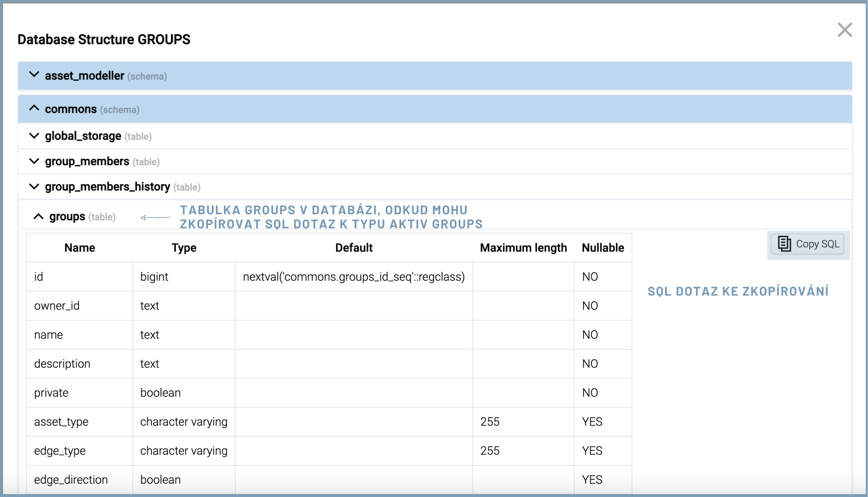Select the nextval default value cell
868x497 pixels.
pyautogui.click(x=354, y=277)
